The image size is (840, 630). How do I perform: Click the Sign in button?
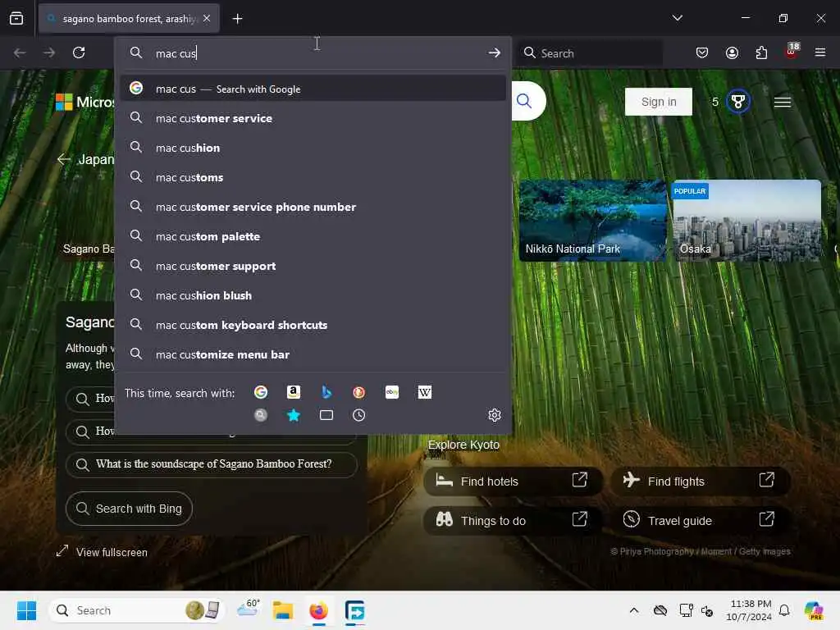(659, 102)
